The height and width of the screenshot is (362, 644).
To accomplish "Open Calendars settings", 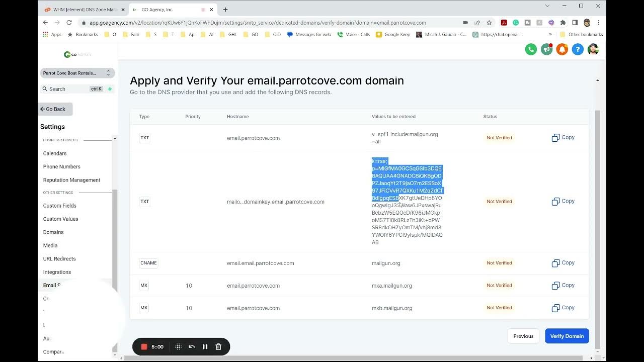I will [x=55, y=153].
